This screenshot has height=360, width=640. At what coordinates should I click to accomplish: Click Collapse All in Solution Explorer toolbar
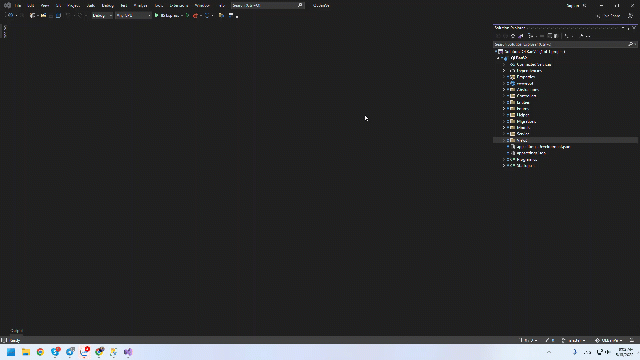[x=549, y=36]
